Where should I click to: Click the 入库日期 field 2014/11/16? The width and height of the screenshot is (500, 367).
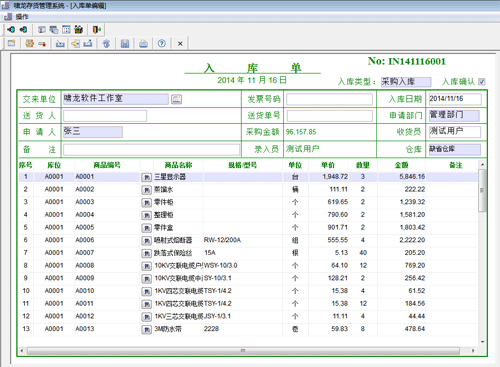tap(455, 99)
